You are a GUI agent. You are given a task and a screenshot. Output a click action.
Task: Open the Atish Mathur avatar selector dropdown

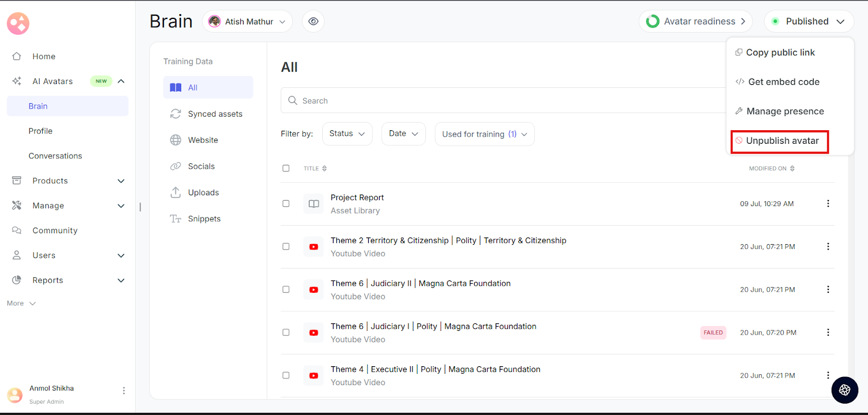click(x=247, y=22)
